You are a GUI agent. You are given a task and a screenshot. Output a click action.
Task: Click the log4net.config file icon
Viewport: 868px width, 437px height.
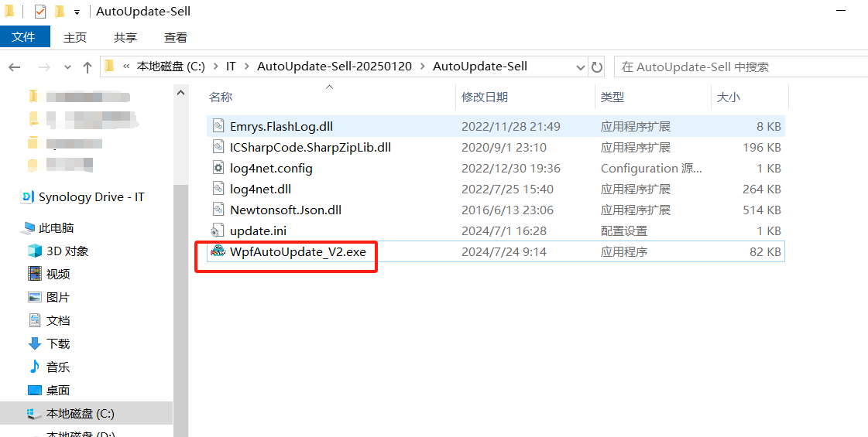pyautogui.click(x=218, y=168)
